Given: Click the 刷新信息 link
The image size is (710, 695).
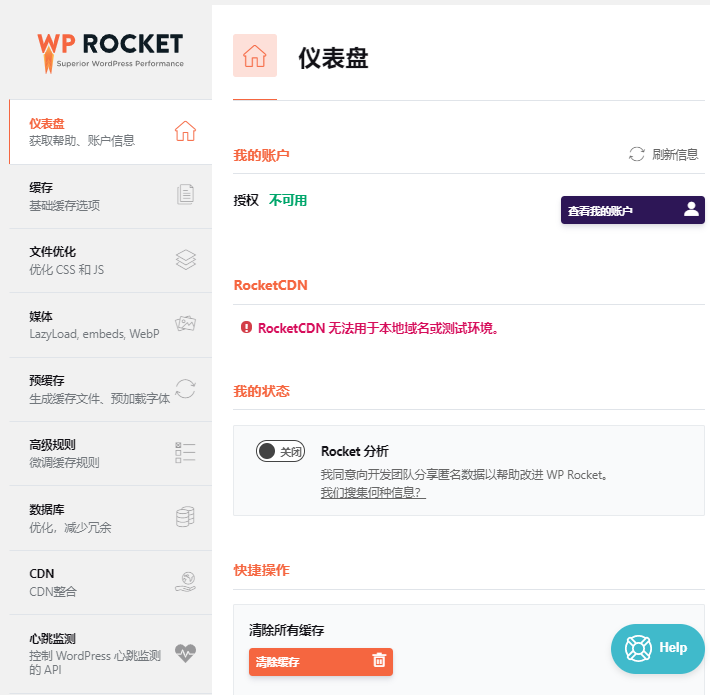Looking at the screenshot, I should click(x=664, y=154).
